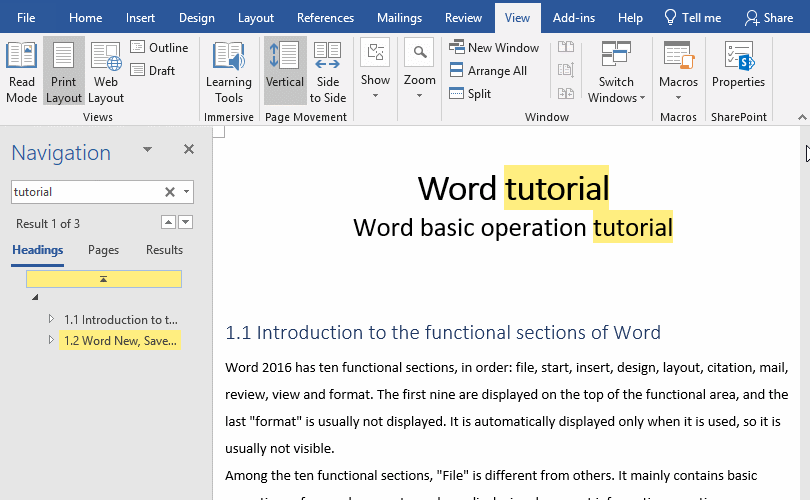810x500 pixels.
Task: Go to previous search result
Action: pos(168,222)
